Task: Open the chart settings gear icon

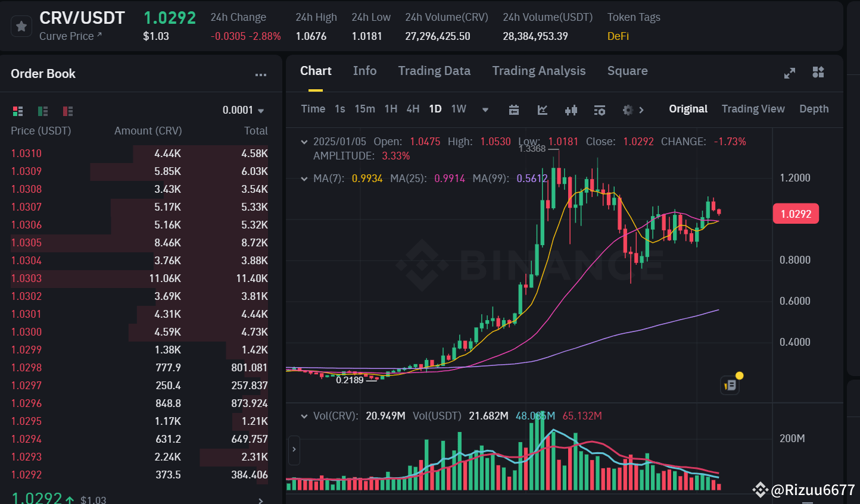Action: point(627,109)
